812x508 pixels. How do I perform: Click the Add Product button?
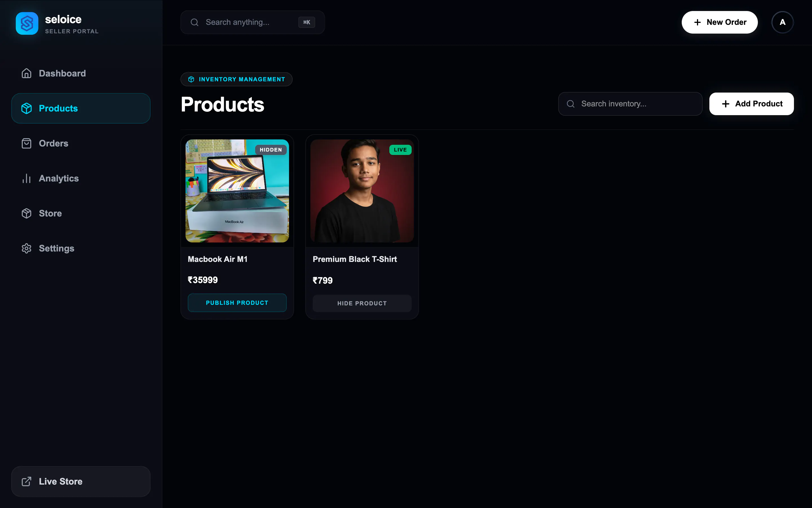(x=751, y=104)
